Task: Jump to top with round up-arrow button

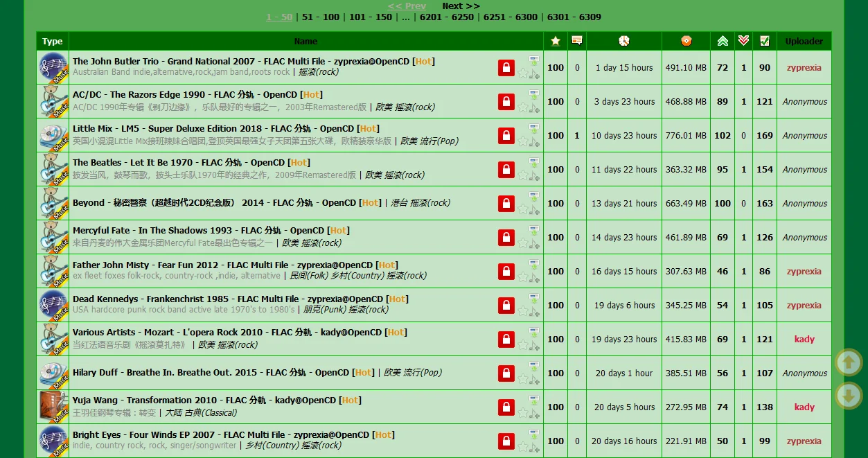Action: (x=849, y=362)
